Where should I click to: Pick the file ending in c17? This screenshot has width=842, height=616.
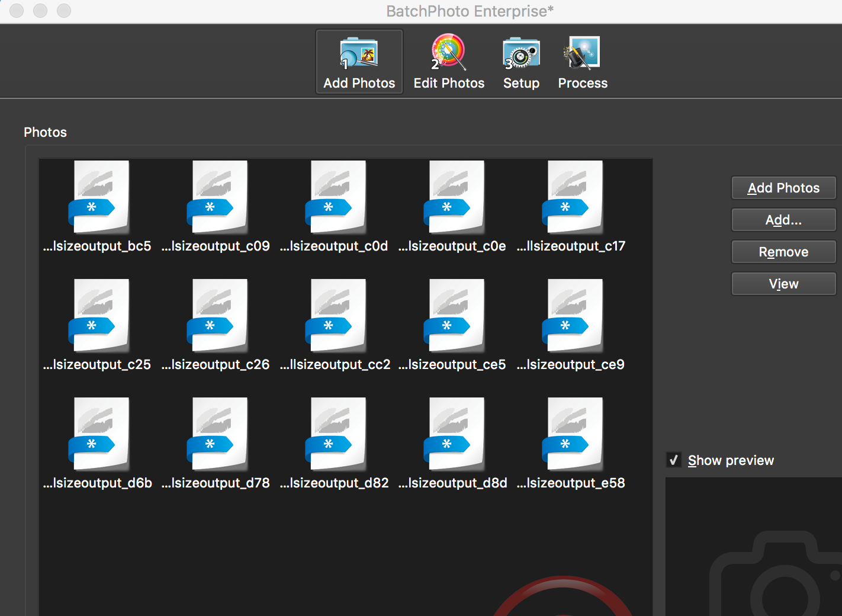(x=572, y=197)
